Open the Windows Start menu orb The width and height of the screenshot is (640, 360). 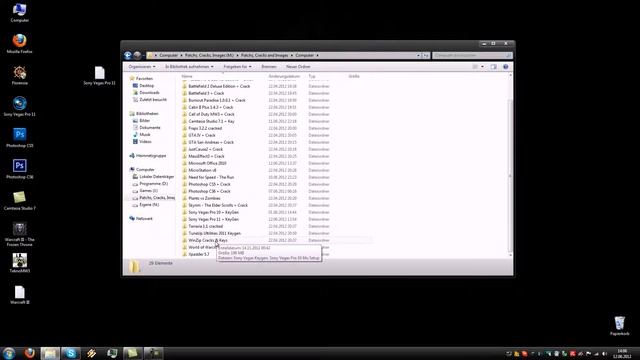[9, 353]
